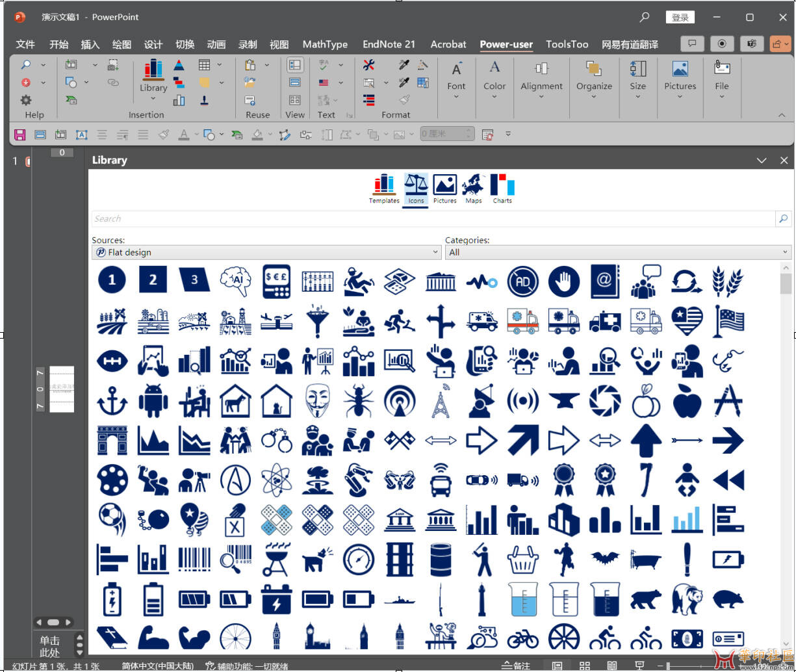Image resolution: width=796 pixels, height=672 pixels.
Task: Insert the anchor icon
Action: [112, 401]
